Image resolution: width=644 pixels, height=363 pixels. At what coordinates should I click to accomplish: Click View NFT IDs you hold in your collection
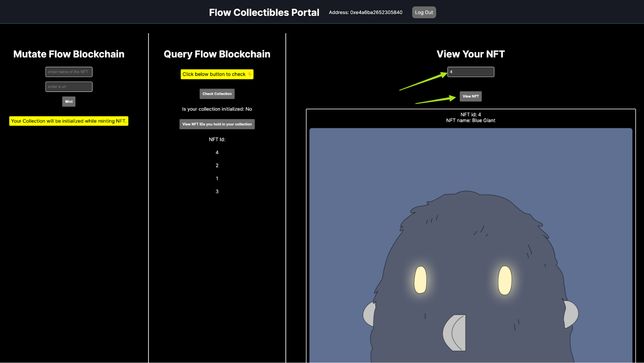pos(217,124)
